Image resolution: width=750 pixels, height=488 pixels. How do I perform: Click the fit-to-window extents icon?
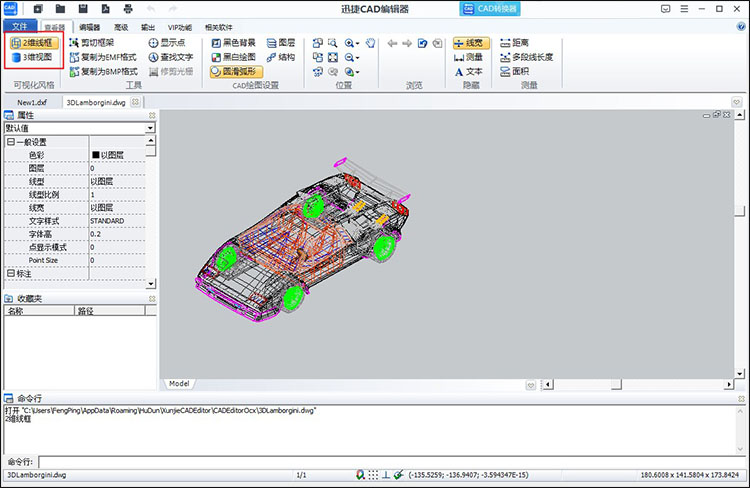click(x=333, y=57)
